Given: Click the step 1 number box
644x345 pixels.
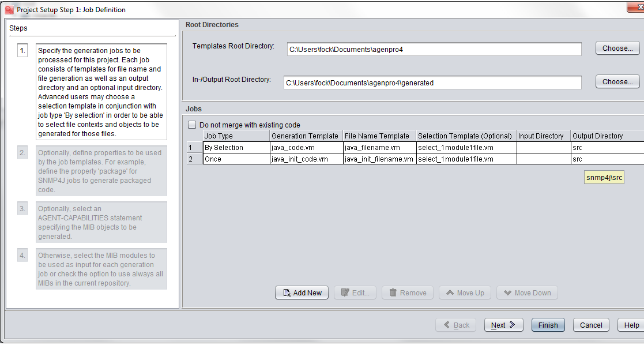Looking at the screenshot, I should [x=22, y=51].
